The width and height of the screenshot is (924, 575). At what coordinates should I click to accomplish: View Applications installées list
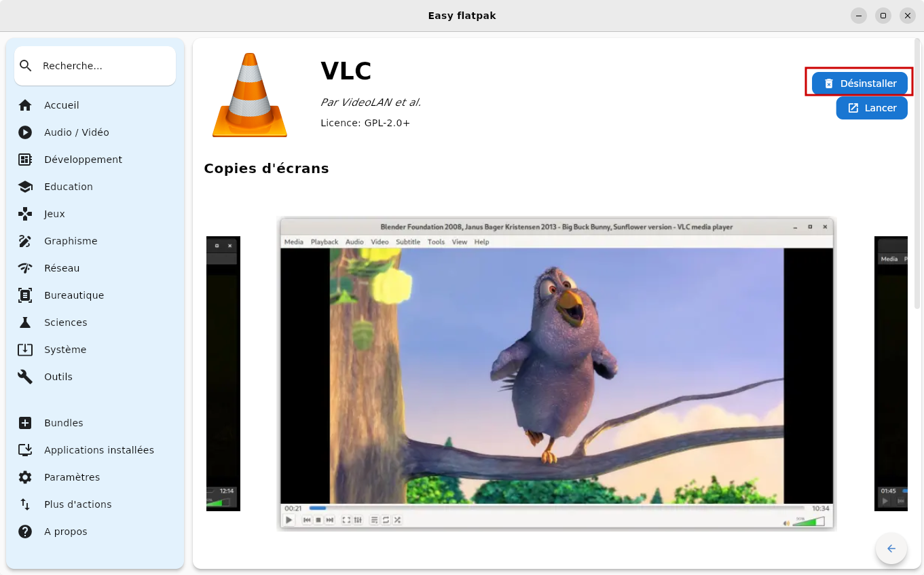pos(95,450)
